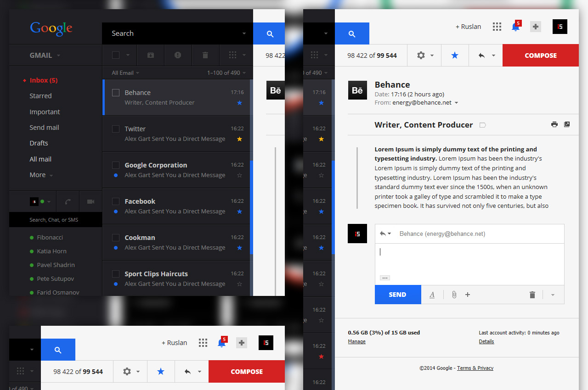588x390 pixels.
Task: Expand the More section in the sidebar
Action: click(x=41, y=175)
